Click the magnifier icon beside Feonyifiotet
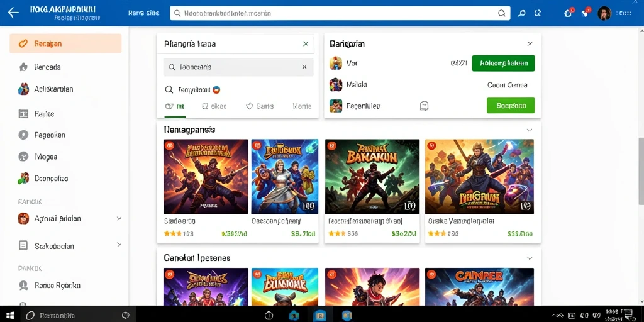Viewport: 644px width, 322px height. click(x=169, y=89)
